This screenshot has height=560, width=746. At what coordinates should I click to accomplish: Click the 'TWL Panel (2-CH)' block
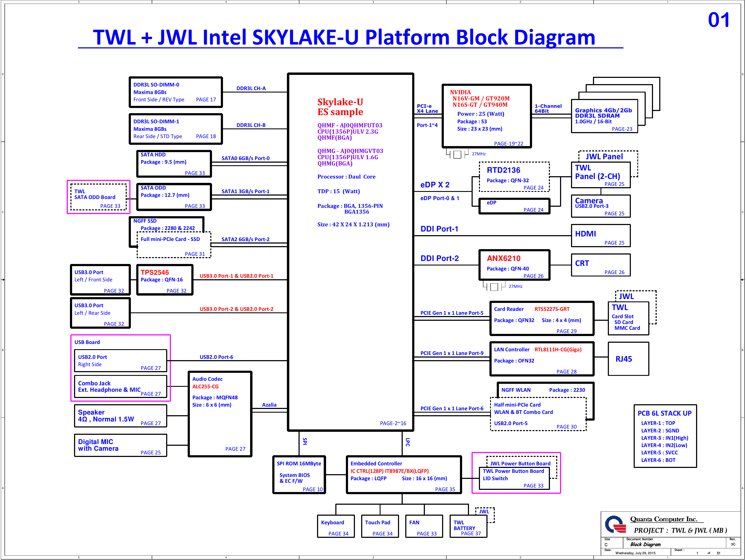[x=601, y=175]
